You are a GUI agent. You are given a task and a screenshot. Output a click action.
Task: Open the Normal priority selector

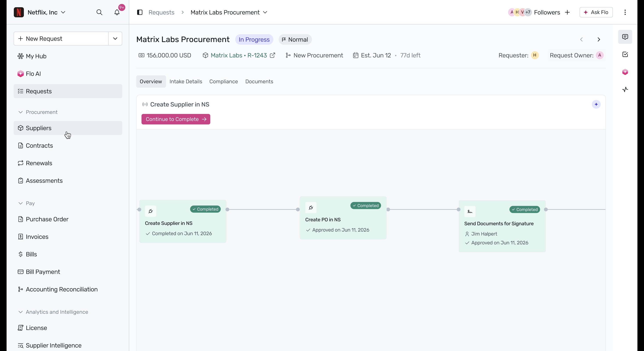295,39
